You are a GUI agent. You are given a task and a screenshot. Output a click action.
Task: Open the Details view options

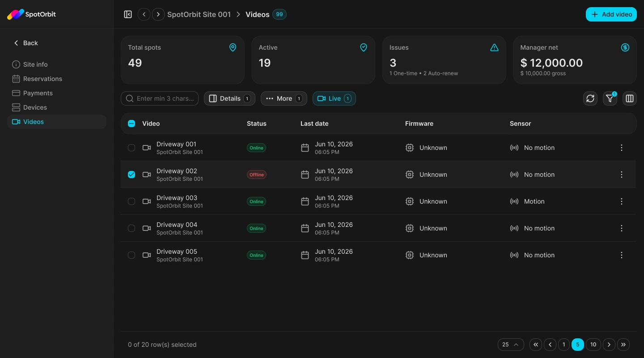pos(229,98)
